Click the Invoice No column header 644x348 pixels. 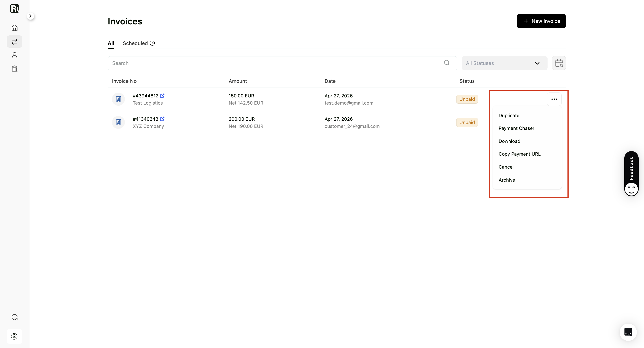[124, 81]
